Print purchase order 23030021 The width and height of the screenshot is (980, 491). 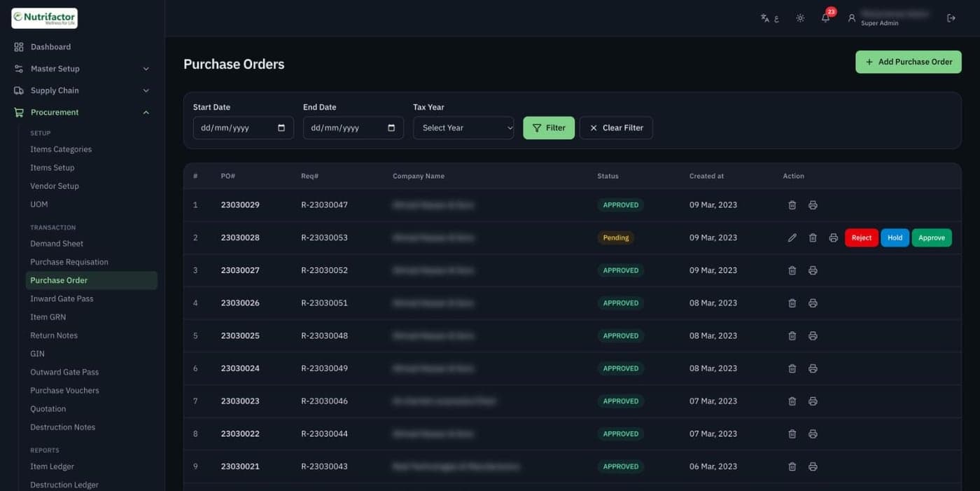(813, 466)
